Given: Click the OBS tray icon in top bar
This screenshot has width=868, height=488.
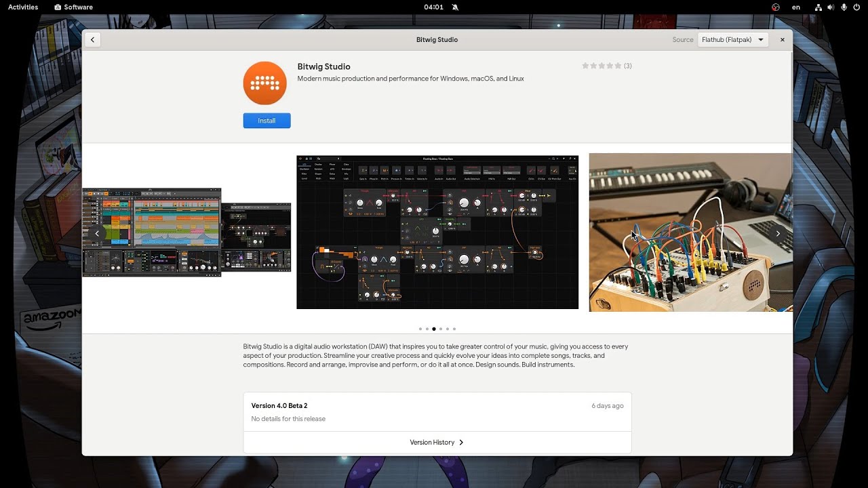Looking at the screenshot, I should tap(776, 7).
